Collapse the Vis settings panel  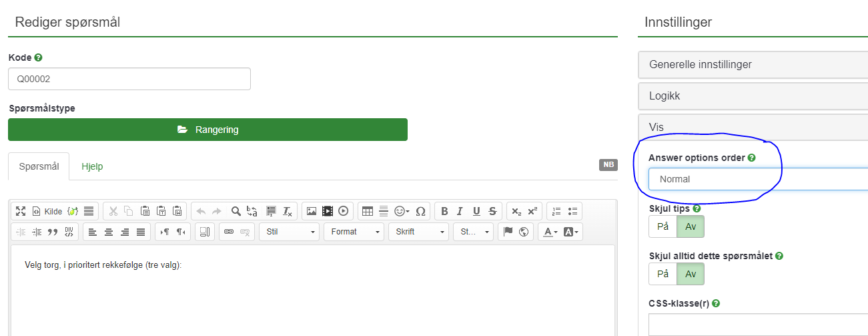click(x=753, y=126)
